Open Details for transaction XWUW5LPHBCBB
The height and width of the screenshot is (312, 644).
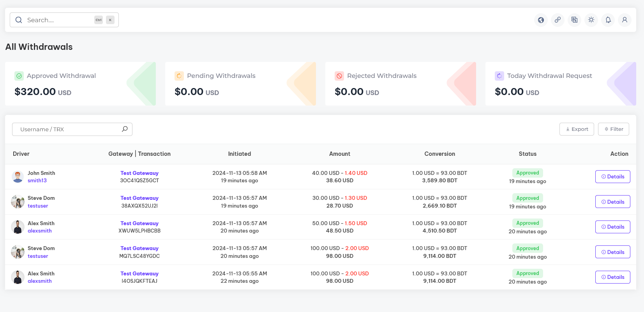tap(612, 227)
